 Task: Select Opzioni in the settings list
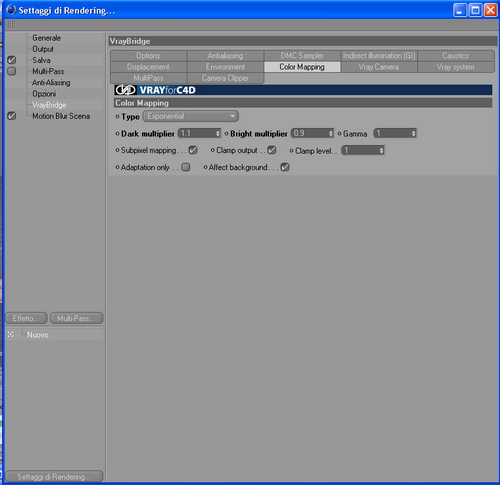tap(44, 94)
